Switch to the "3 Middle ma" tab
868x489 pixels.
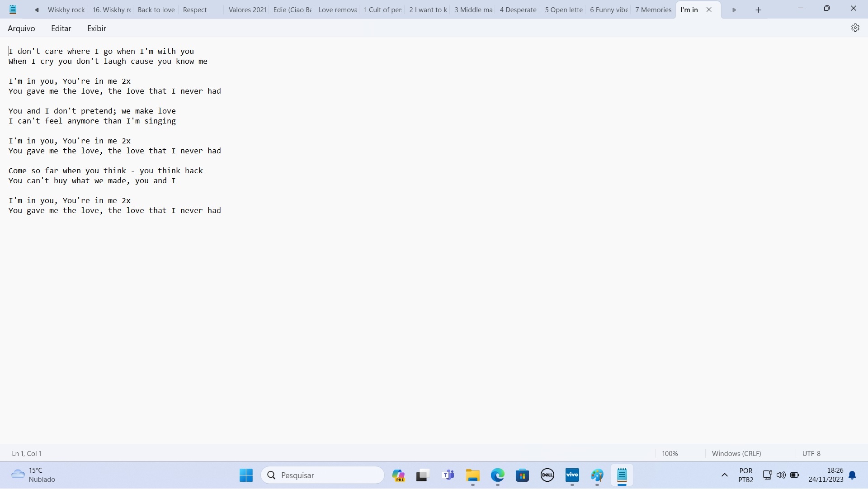473,10
